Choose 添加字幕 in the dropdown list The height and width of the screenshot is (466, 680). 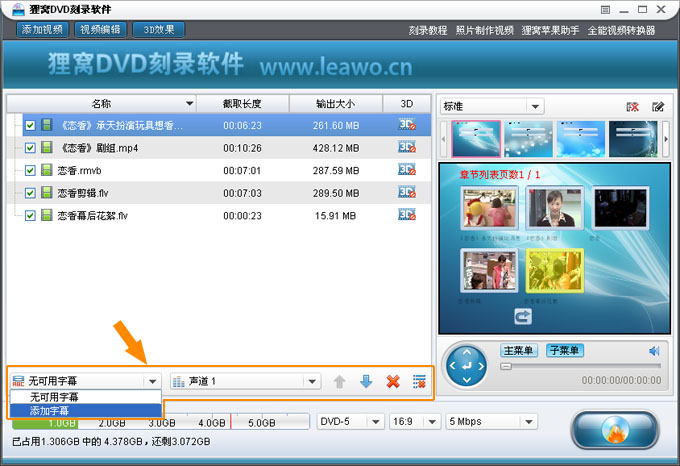pos(85,411)
